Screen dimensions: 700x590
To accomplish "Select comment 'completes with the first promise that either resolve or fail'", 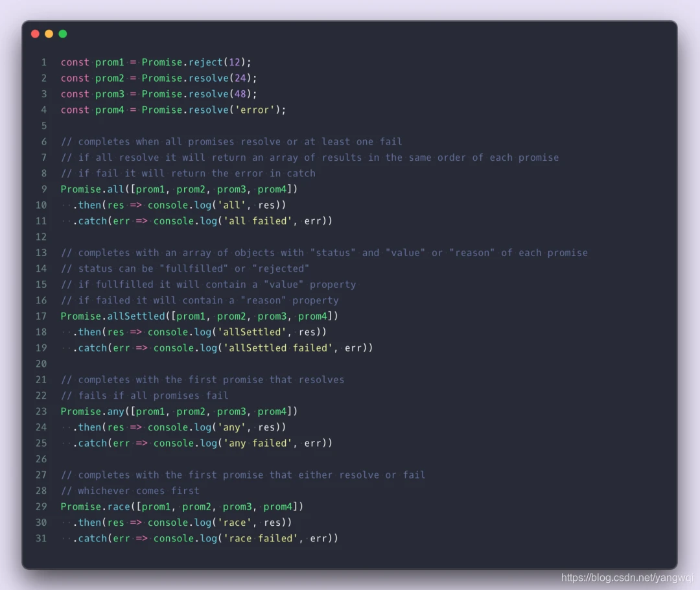I will point(243,475).
